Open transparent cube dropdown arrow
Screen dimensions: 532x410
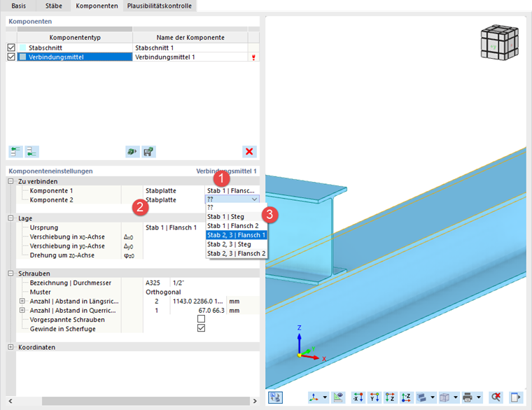pos(456,397)
